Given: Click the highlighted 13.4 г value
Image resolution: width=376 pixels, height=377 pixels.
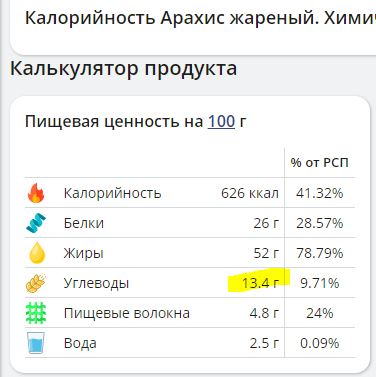Looking at the screenshot, I should [x=260, y=283].
